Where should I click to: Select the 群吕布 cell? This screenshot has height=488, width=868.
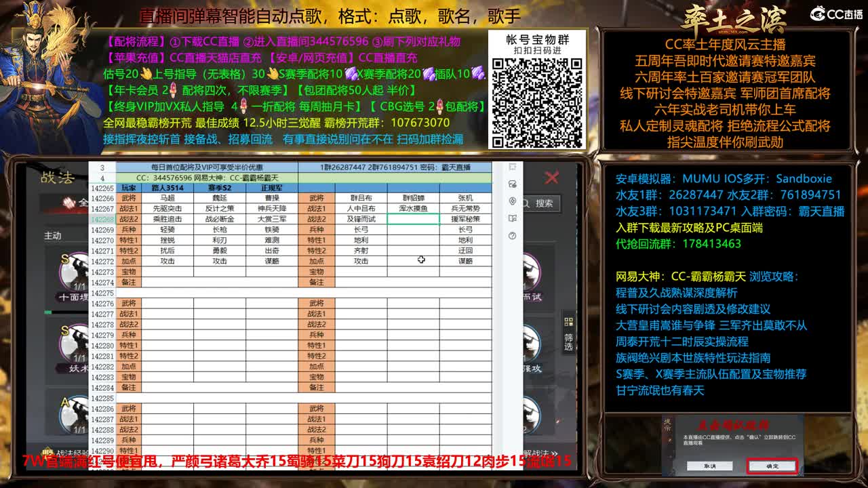(x=361, y=198)
